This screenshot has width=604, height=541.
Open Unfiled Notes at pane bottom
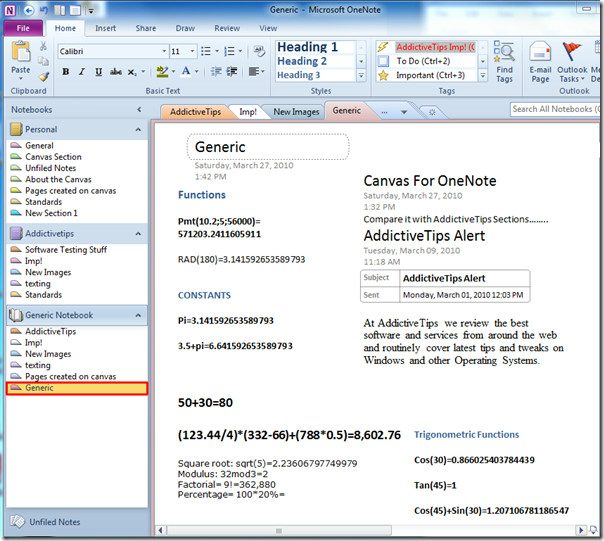pyautogui.click(x=55, y=522)
